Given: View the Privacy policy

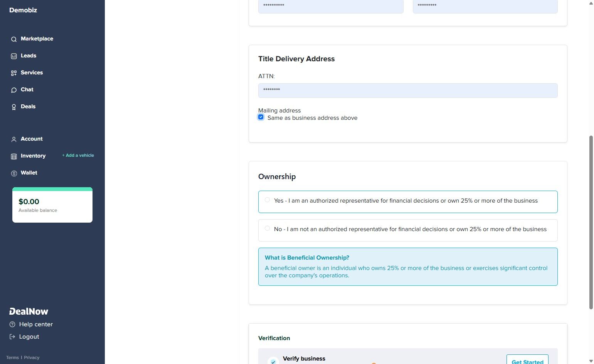Looking at the screenshot, I should (x=31, y=357).
